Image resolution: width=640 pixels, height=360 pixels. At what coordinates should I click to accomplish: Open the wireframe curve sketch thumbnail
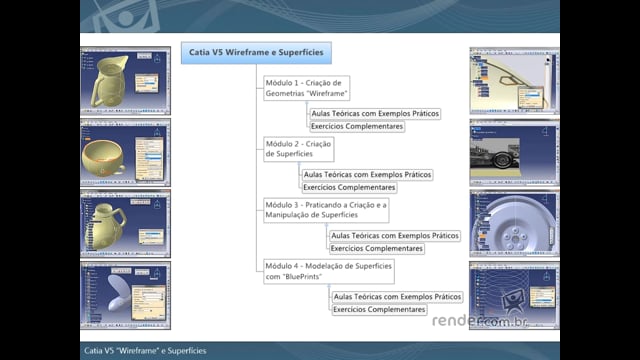[514, 81]
